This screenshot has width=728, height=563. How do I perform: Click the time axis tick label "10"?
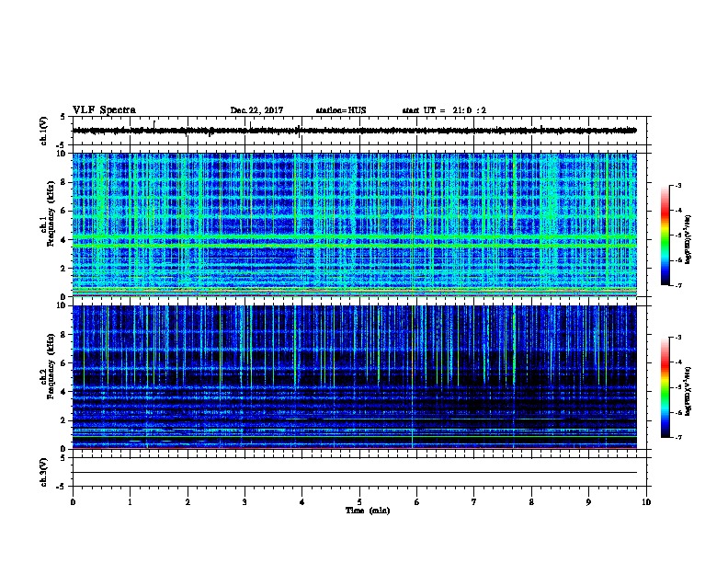[x=646, y=502]
